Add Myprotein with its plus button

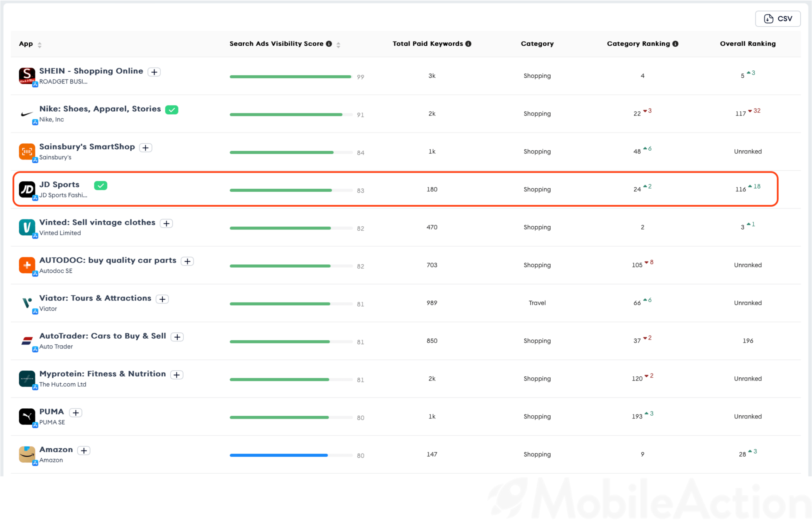[x=177, y=374]
